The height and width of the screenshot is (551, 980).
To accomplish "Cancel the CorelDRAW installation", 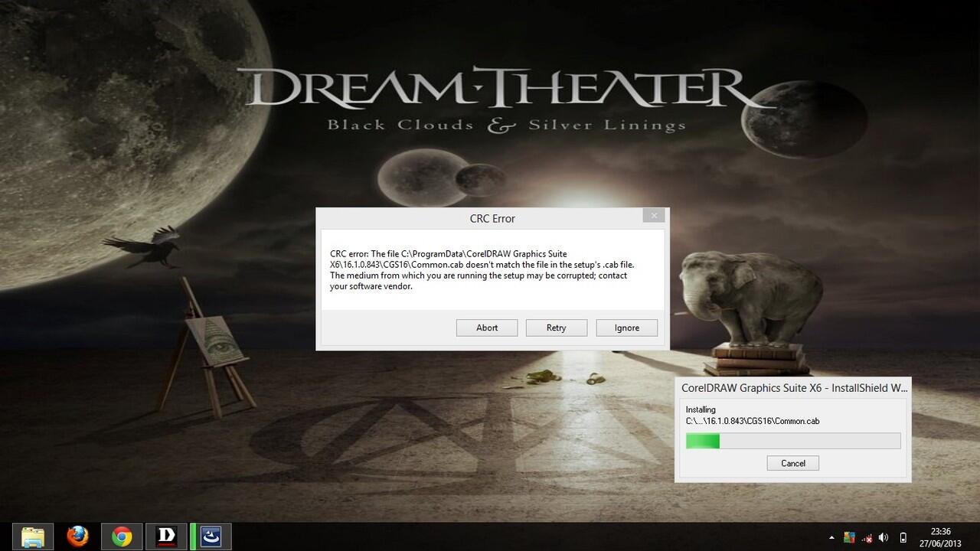I will pyautogui.click(x=793, y=463).
